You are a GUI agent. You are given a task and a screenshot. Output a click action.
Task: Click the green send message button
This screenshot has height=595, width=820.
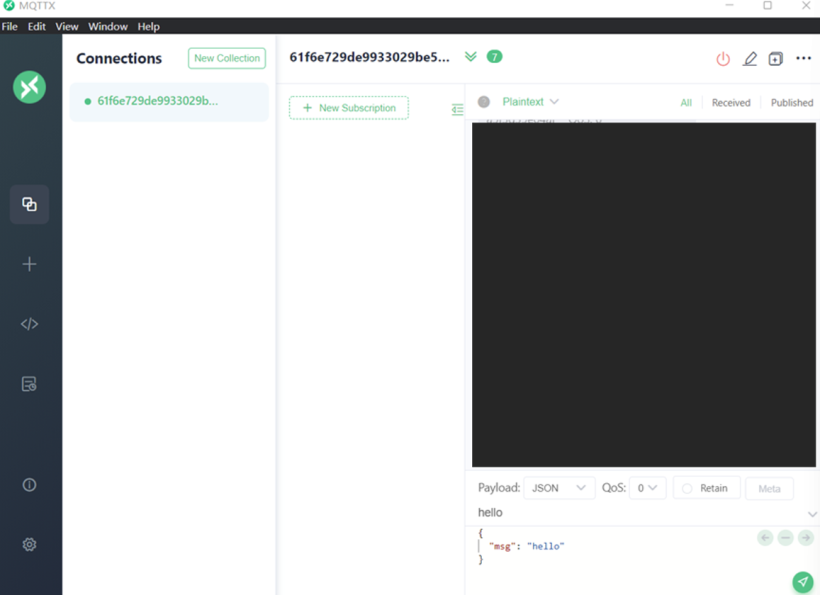point(802,581)
